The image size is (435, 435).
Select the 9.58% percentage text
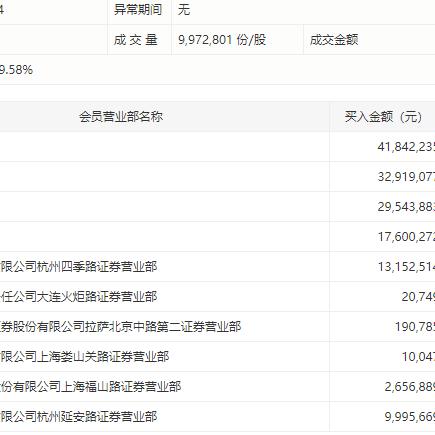[16, 70]
